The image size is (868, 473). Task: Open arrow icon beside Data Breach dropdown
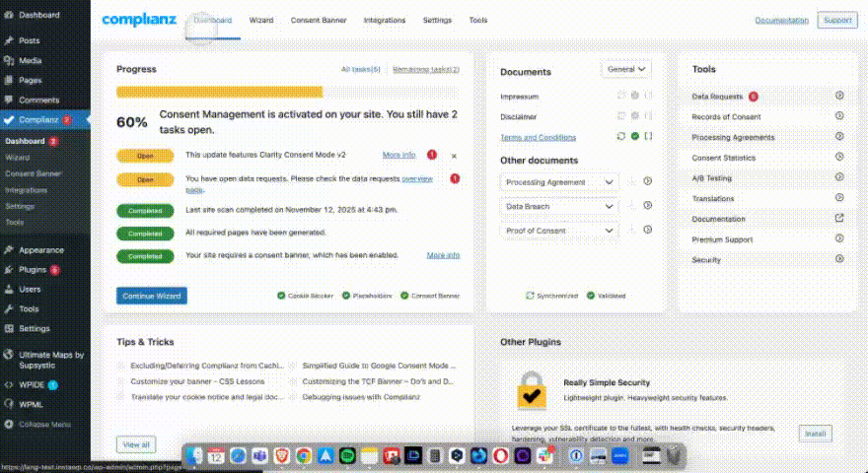(647, 206)
